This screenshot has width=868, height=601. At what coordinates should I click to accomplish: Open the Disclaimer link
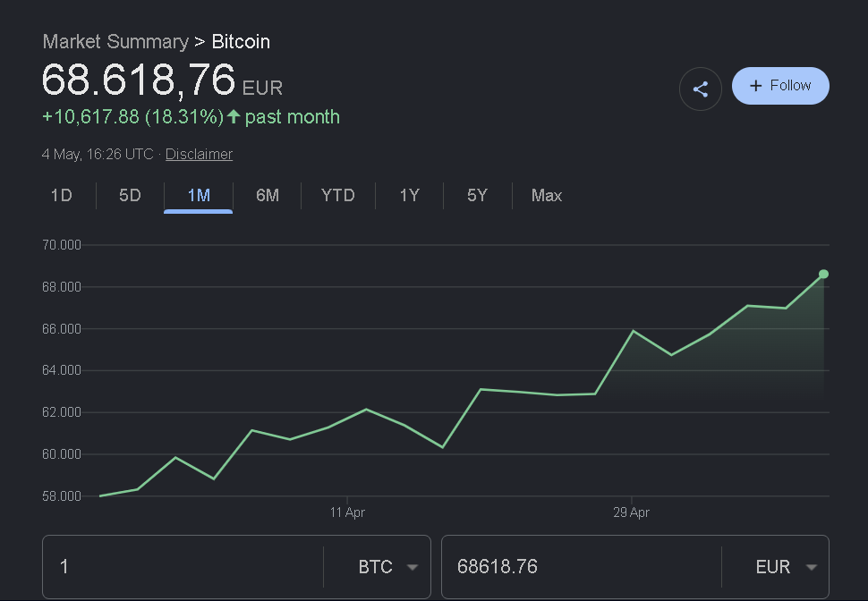tap(199, 155)
